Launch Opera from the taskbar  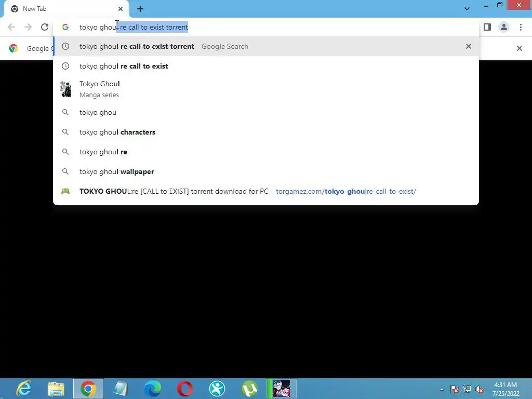point(185,389)
